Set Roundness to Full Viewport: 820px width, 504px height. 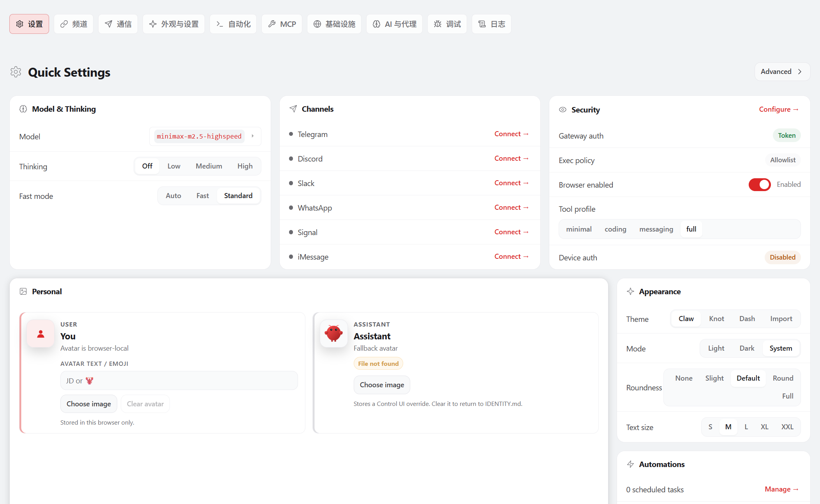pos(788,396)
